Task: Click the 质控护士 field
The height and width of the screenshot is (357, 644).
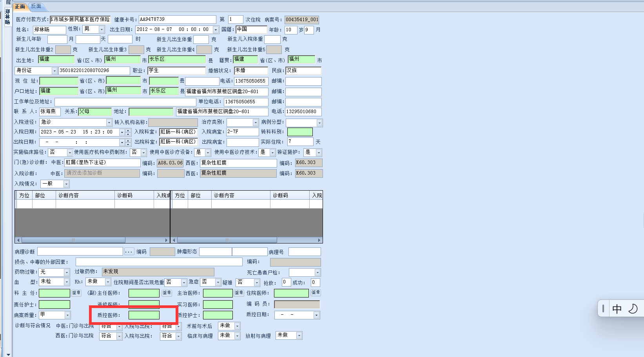Action: (x=218, y=315)
